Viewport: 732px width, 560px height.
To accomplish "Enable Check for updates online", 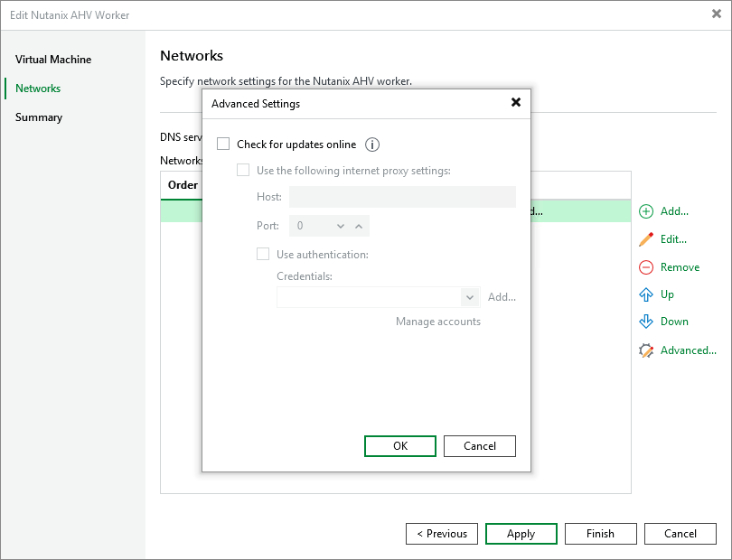I will coord(223,144).
